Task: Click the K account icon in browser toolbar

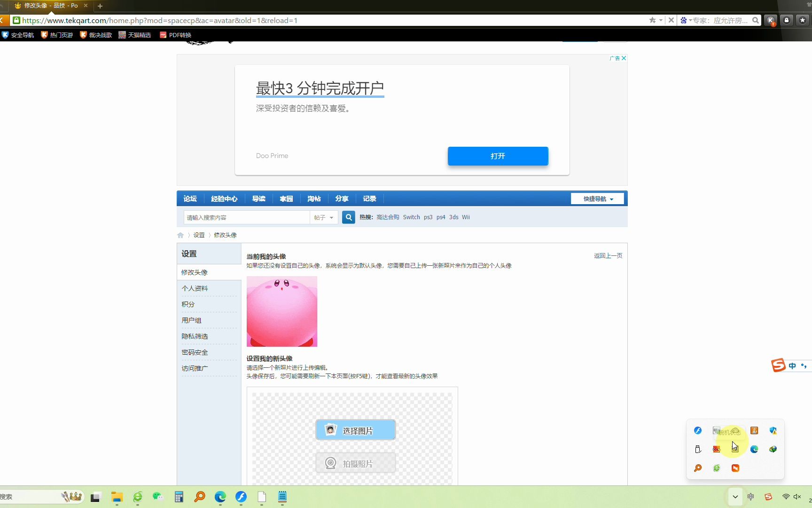Action: click(771, 20)
